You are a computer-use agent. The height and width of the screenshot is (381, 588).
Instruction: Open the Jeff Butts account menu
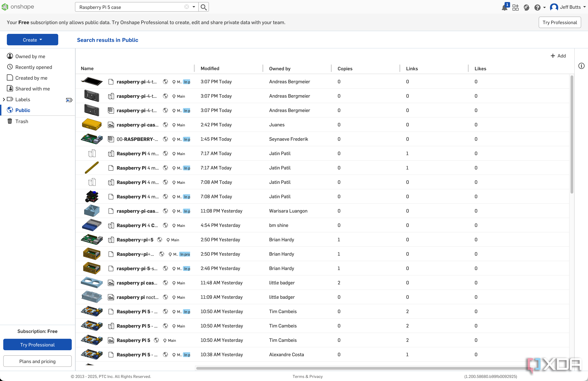pos(568,7)
